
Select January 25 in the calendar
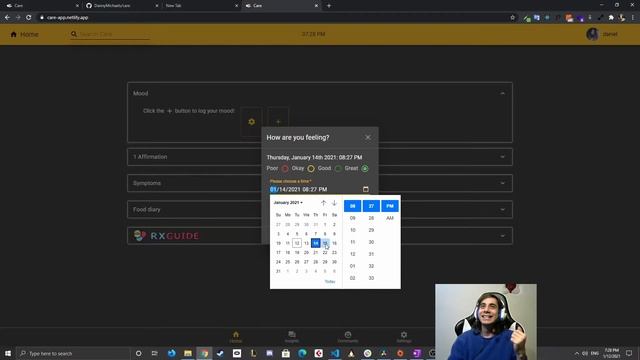(x=287, y=262)
